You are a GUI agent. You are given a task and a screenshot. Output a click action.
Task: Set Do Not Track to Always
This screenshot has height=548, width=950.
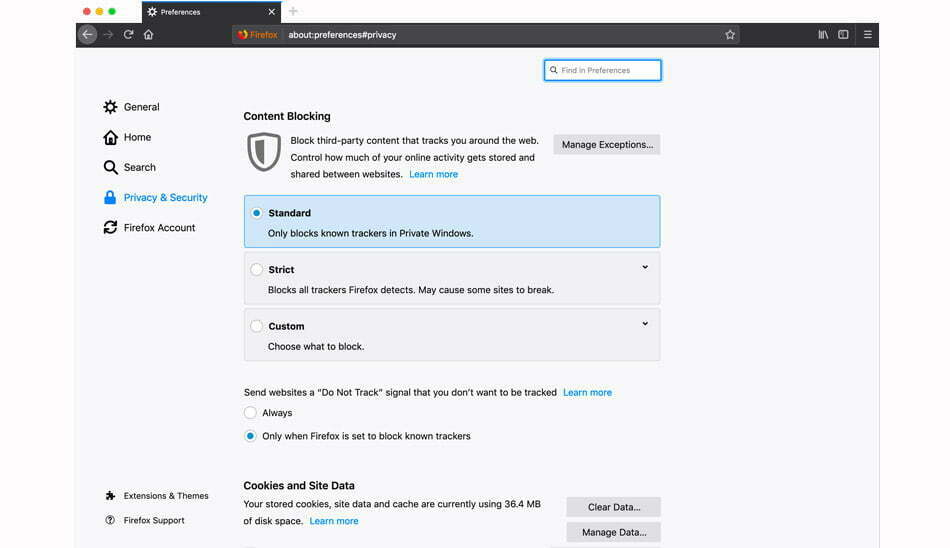click(250, 413)
